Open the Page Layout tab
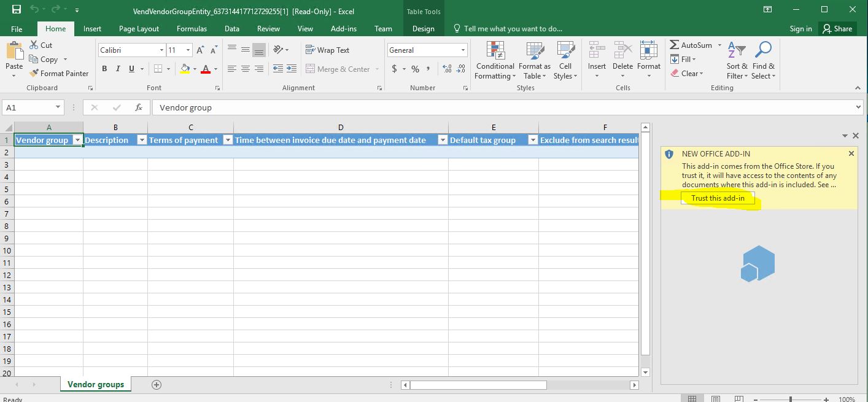This screenshot has height=402, width=868. point(139,29)
